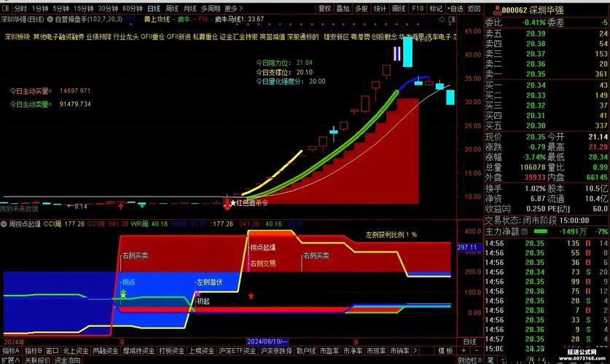610x364 pixels.
Task: Expand the 更多 periods menu
Action: [x=233, y=8]
